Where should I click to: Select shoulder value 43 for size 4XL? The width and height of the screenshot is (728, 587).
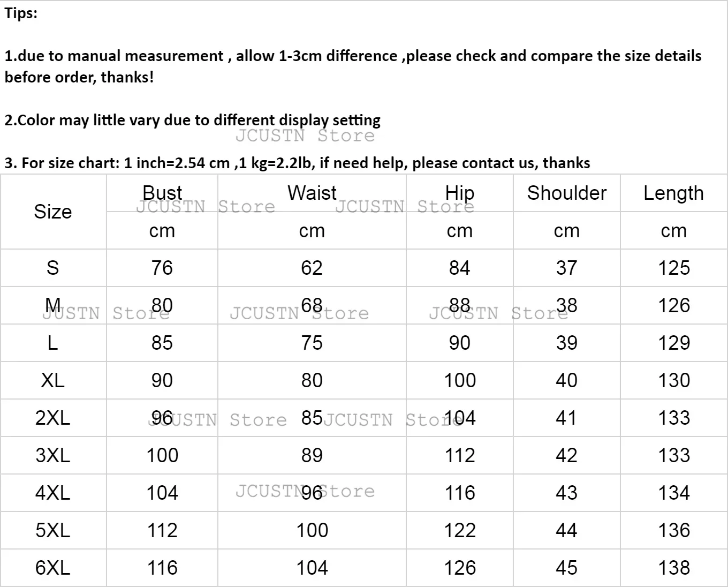(x=566, y=493)
